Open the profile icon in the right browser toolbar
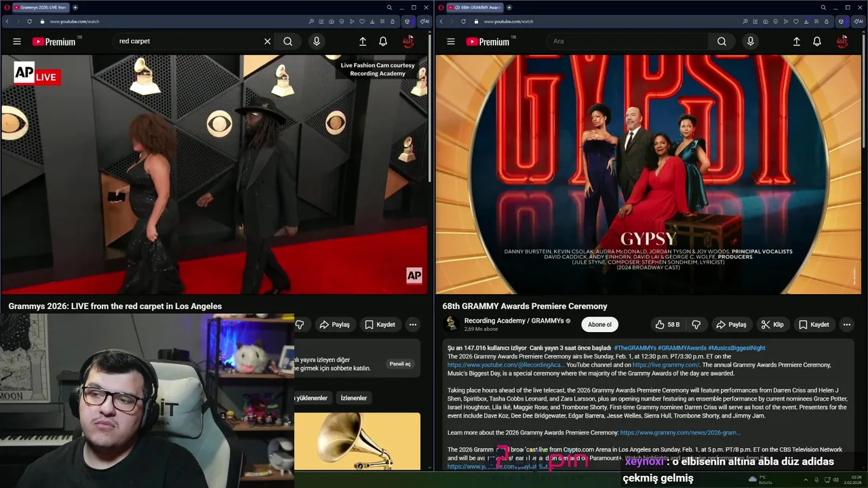This screenshot has height=488, width=868. point(827,22)
